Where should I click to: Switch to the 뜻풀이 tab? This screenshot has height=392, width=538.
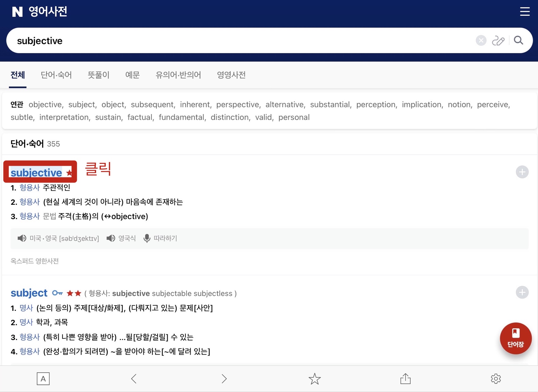(x=98, y=75)
